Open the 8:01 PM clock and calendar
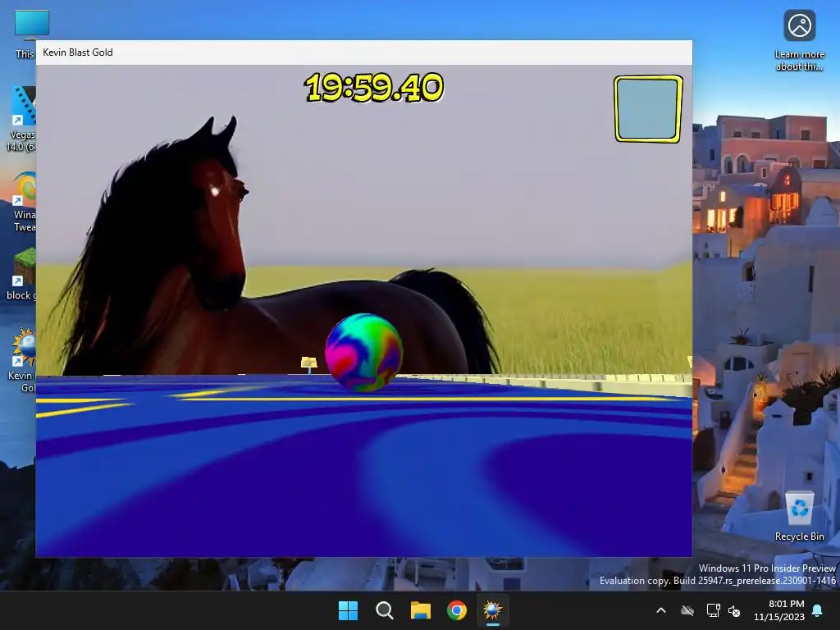Viewport: 840px width, 630px height. [x=779, y=610]
